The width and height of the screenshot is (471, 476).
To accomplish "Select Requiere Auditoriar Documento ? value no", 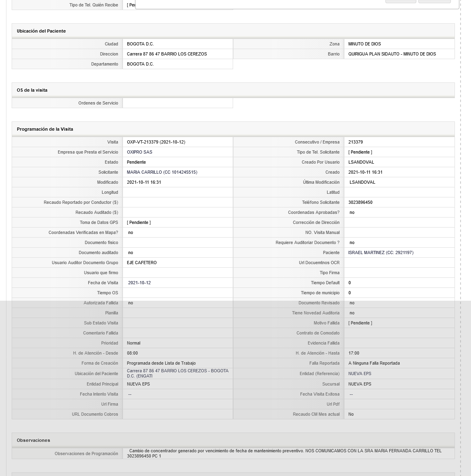I will pos(352,242).
